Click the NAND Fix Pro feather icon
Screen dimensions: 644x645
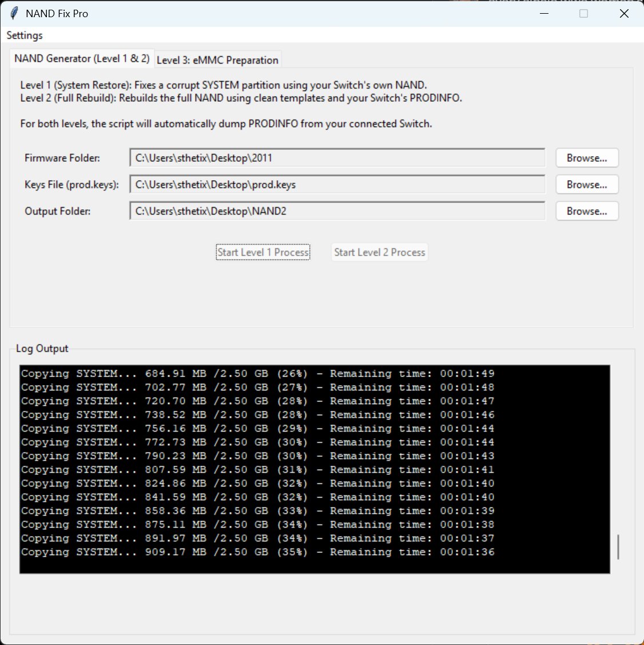click(14, 13)
